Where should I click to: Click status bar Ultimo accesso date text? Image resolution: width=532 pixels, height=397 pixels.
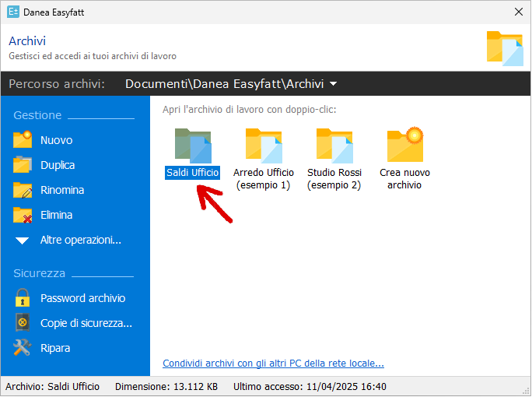[310, 386]
